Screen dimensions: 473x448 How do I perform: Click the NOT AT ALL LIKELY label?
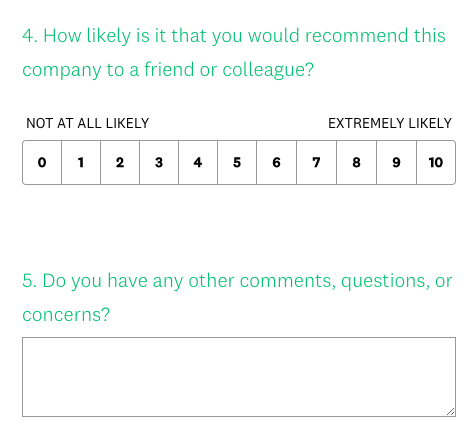(x=88, y=123)
